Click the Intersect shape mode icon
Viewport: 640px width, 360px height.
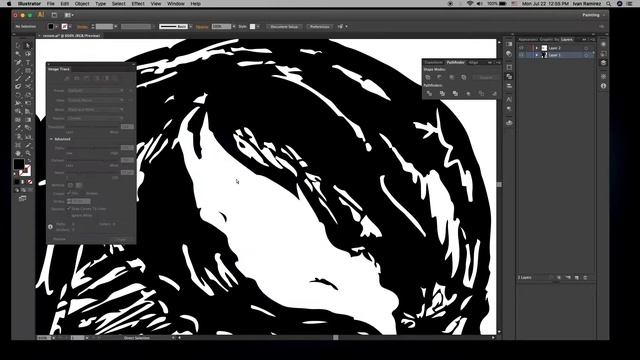point(452,77)
